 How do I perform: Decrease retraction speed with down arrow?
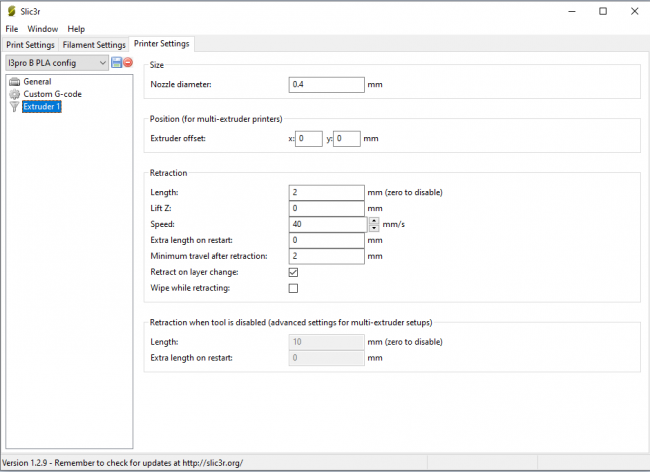coord(374,228)
